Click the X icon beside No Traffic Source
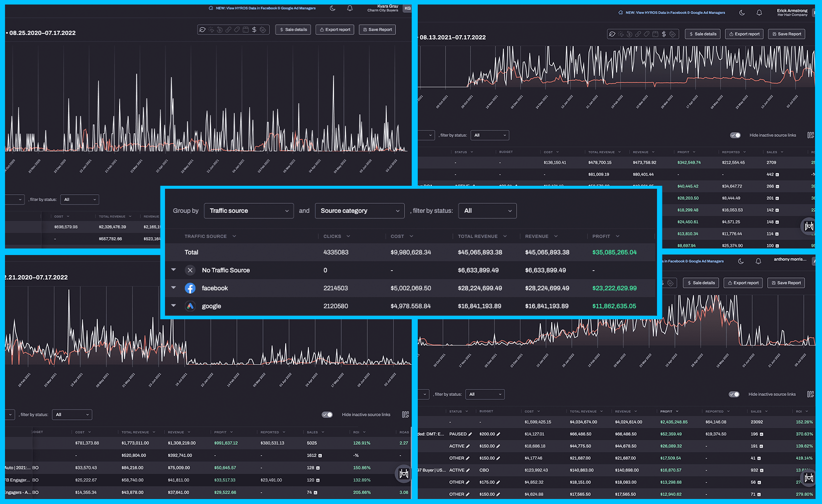822x504 pixels. [190, 270]
